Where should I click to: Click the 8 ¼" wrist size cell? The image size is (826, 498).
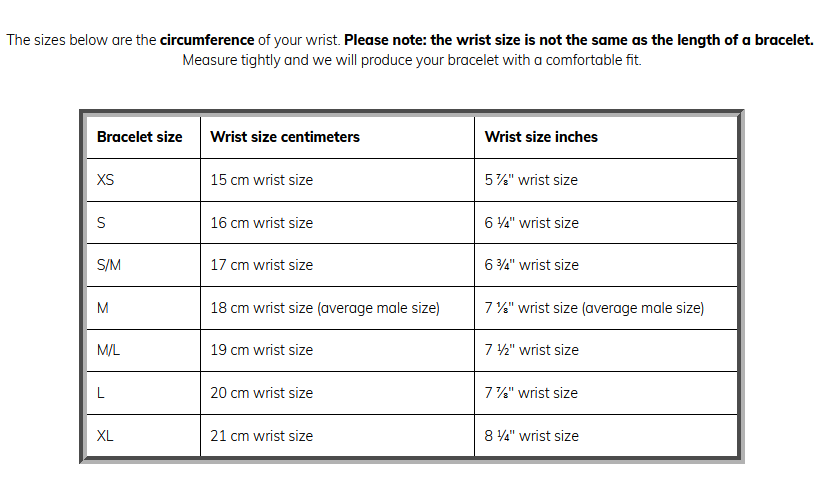pos(531,436)
